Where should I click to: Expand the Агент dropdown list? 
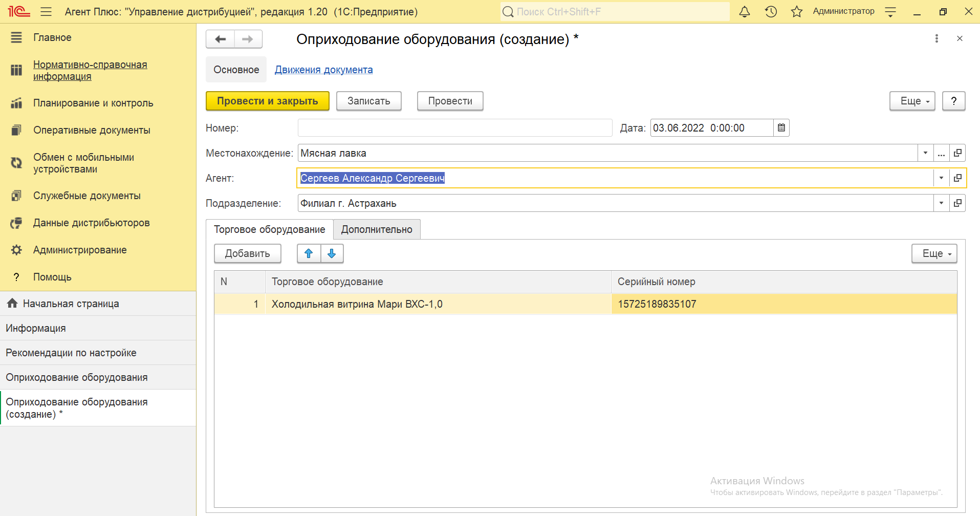pos(941,178)
